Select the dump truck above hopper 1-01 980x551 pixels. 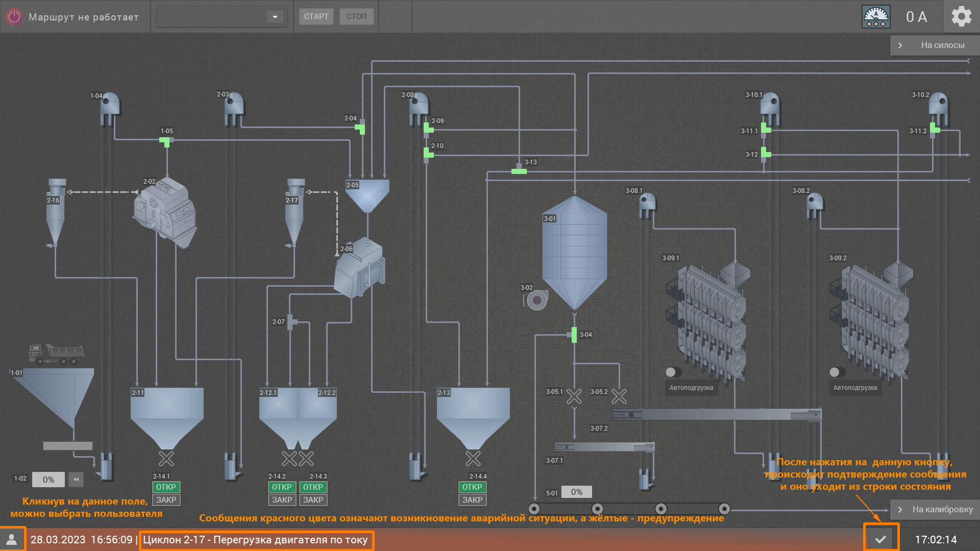56,354
